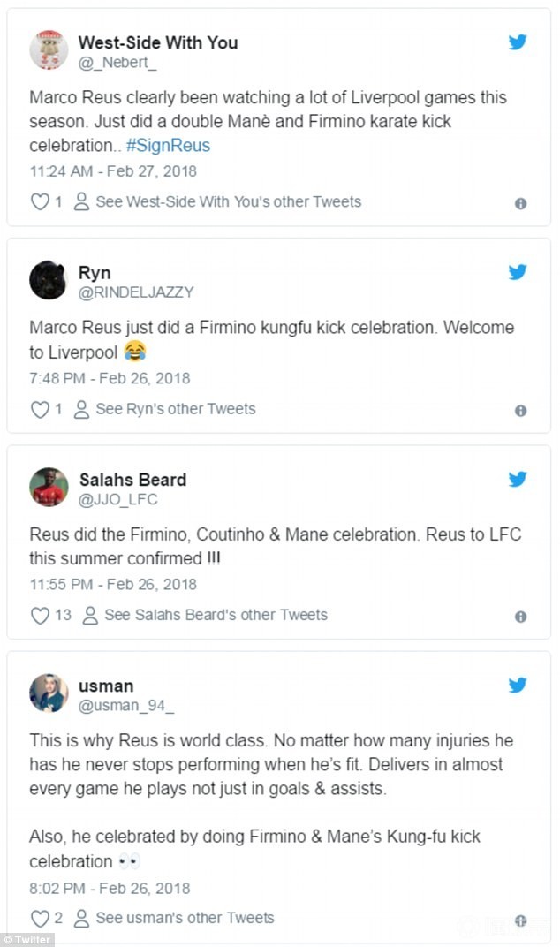Open info icon on Ryn's tweet
The height and width of the screenshot is (947, 560).
(520, 410)
